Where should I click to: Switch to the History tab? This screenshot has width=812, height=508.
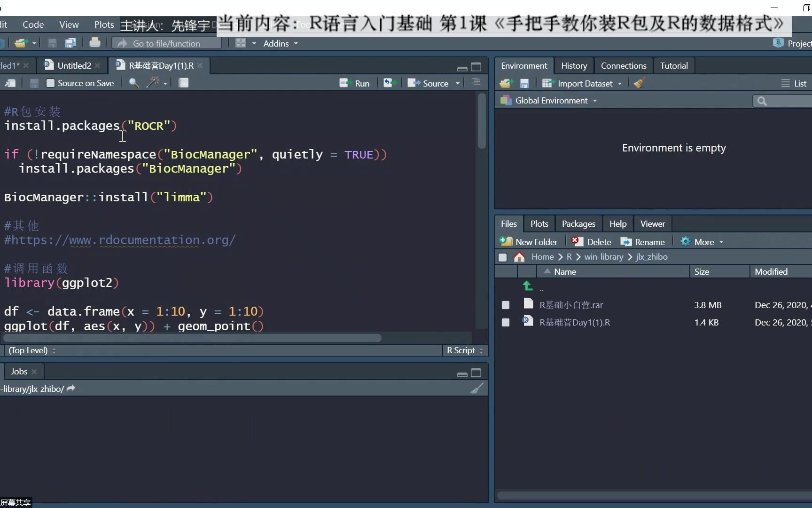tap(574, 65)
